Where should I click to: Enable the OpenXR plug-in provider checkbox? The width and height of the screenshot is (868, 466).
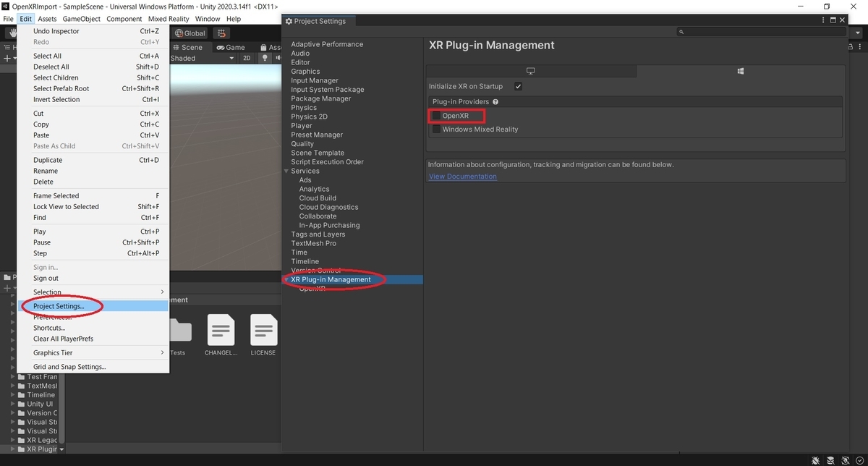point(436,116)
